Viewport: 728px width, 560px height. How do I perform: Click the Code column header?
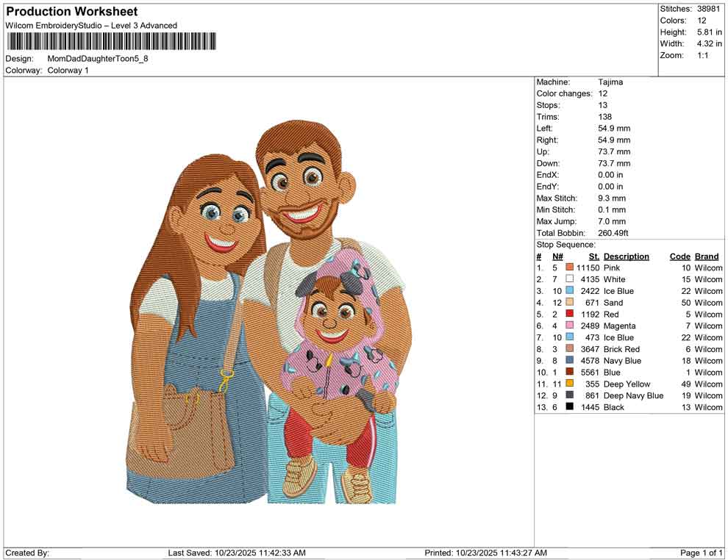click(x=680, y=256)
